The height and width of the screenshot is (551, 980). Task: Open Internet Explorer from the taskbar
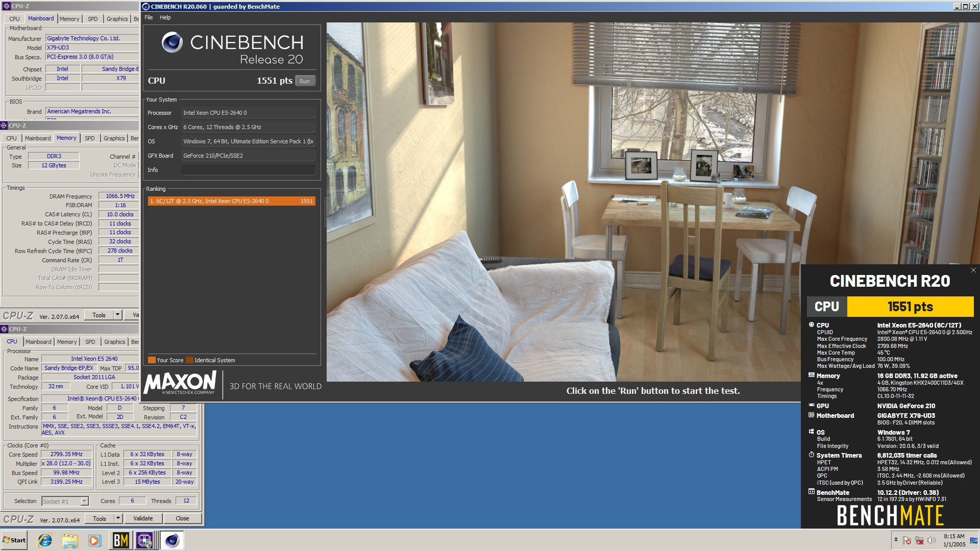[x=45, y=540]
